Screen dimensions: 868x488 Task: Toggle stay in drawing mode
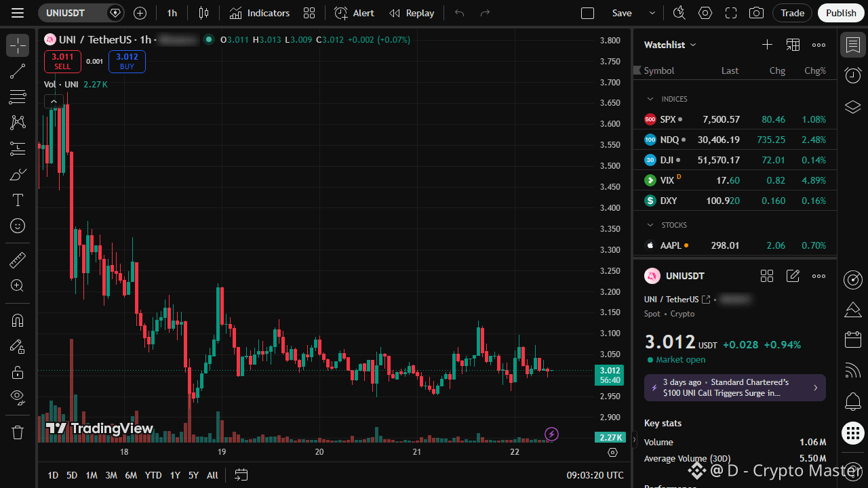pyautogui.click(x=18, y=346)
